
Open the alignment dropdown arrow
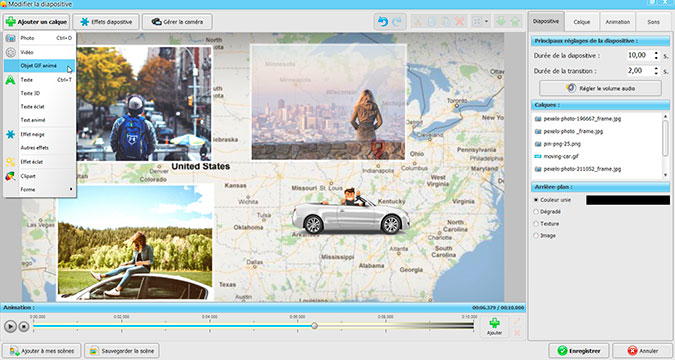click(x=486, y=22)
